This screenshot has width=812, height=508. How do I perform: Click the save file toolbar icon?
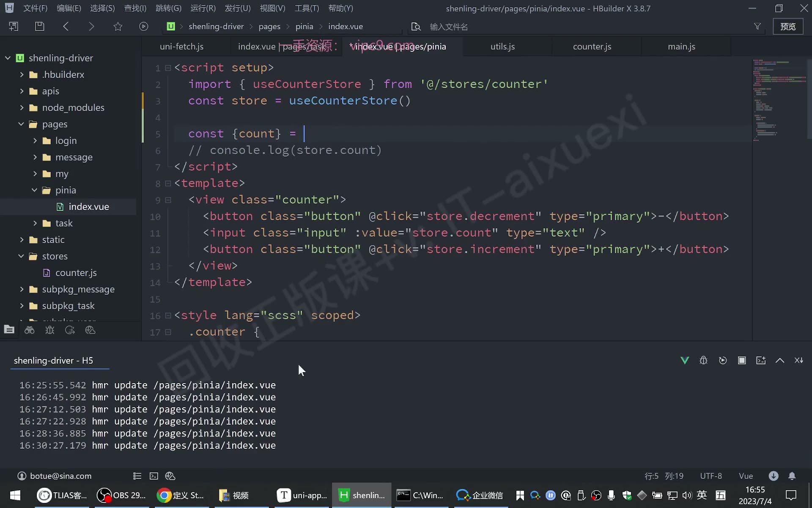39,26
